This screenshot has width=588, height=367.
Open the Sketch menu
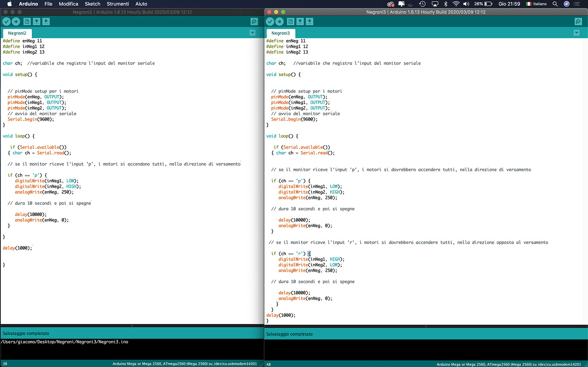point(92,4)
